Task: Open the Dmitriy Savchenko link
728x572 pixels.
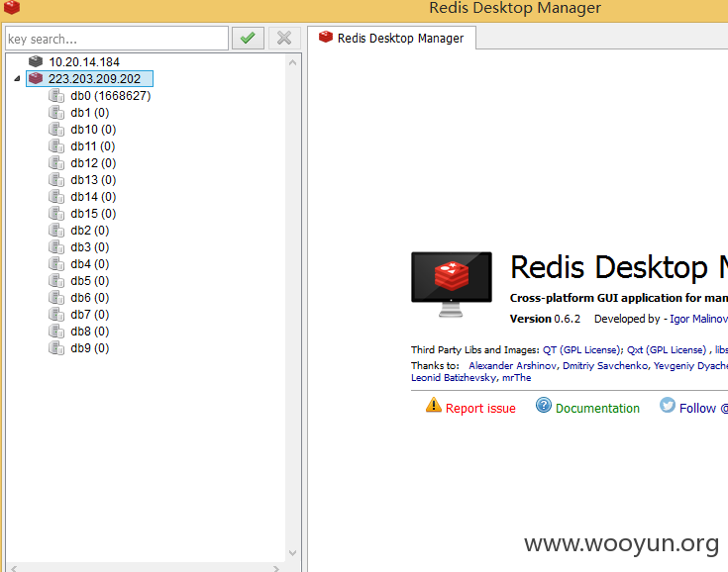Action: coord(605,365)
